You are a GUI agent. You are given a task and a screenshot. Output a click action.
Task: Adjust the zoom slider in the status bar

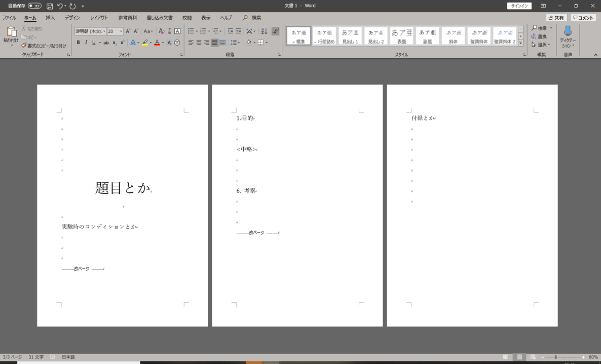tap(555, 357)
